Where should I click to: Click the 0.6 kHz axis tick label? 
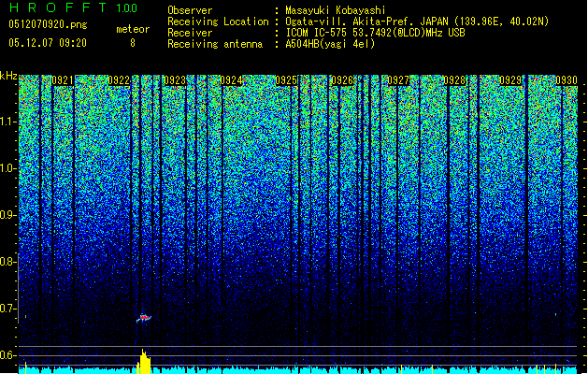[7, 355]
